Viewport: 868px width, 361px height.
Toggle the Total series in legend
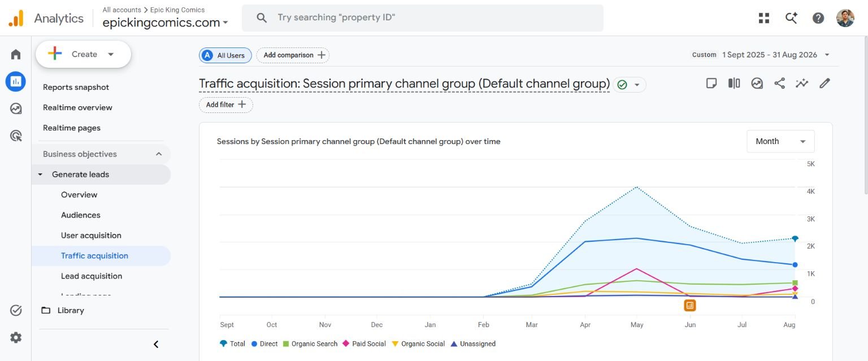click(232, 343)
